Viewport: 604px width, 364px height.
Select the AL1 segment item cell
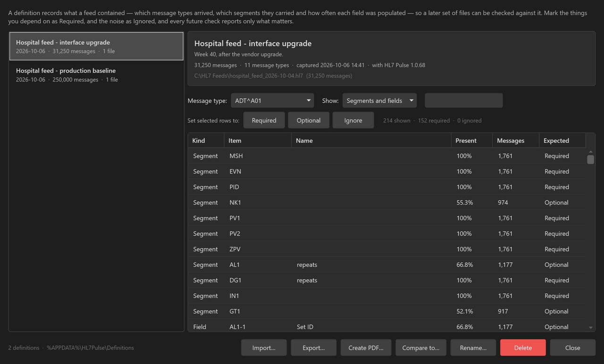click(258, 265)
